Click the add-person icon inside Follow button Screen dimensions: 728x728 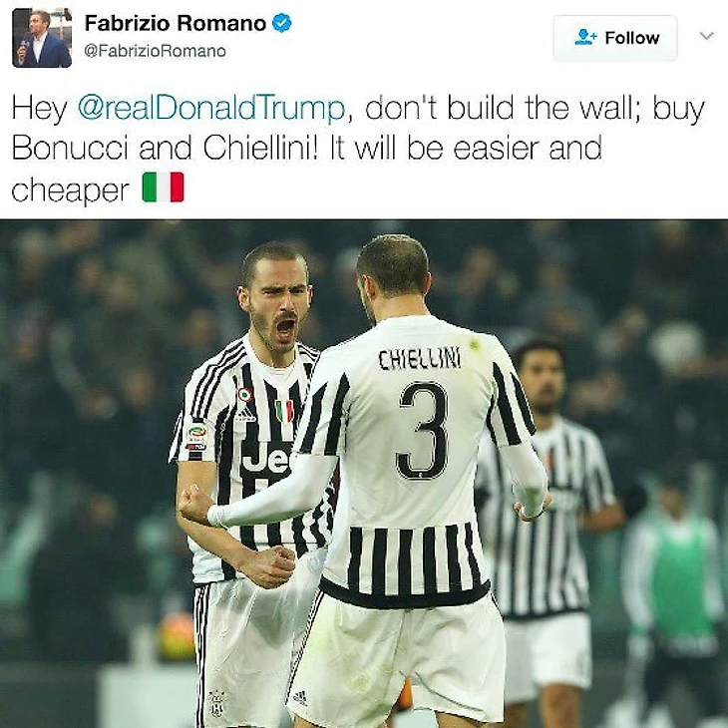point(585,37)
